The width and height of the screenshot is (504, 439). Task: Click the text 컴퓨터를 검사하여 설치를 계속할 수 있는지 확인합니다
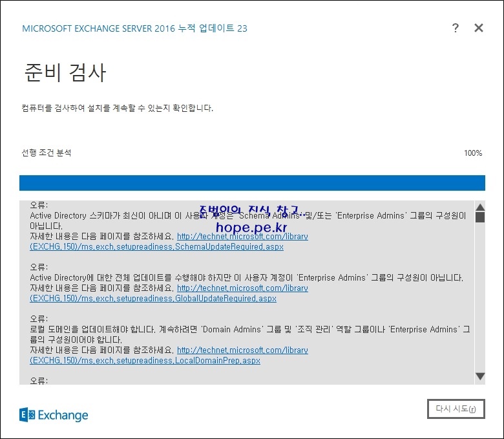117,108
